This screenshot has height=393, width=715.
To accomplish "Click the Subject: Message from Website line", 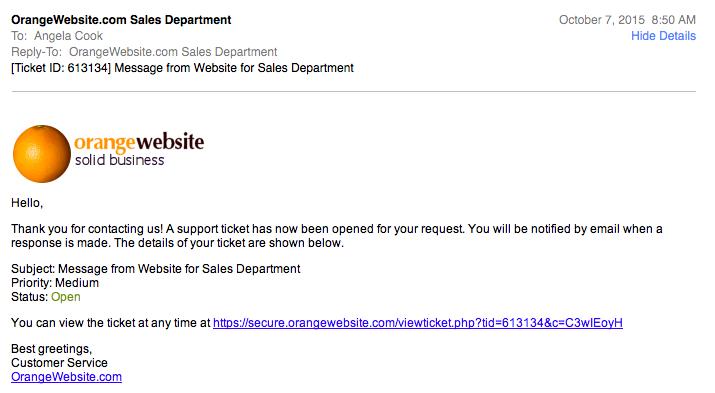I will coord(155,269).
